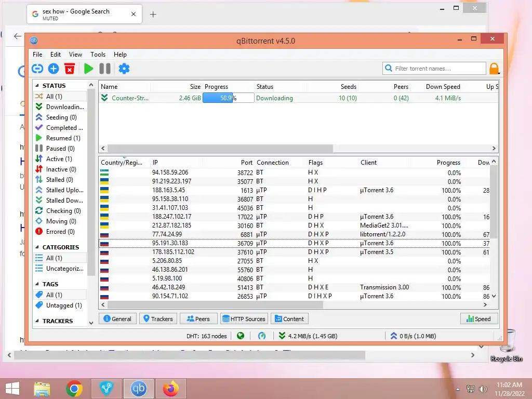Click the Filter torrent names search field
Viewport: 532px width, 399px height.
point(434,69)
